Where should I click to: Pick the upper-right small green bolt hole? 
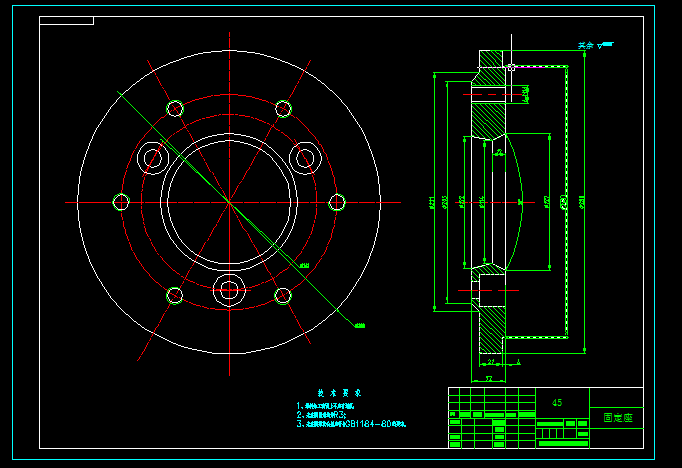click(283, 108)
